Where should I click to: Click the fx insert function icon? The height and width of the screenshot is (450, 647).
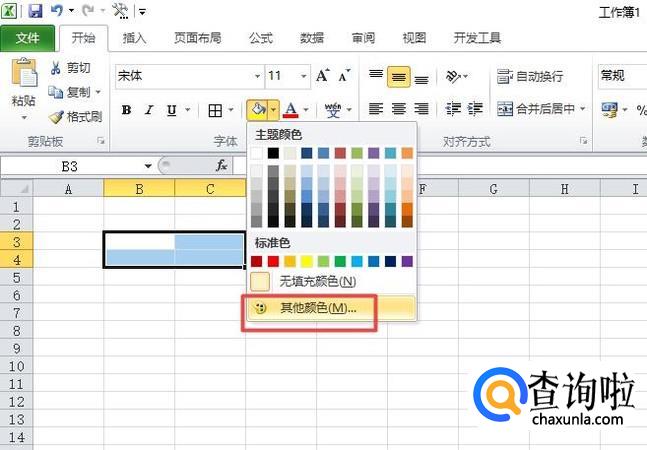222,166
